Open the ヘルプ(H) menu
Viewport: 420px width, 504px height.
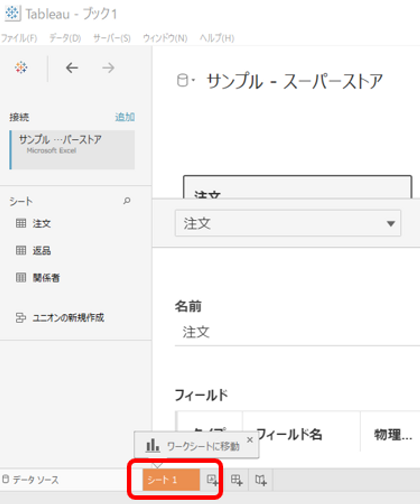point(217,38)
